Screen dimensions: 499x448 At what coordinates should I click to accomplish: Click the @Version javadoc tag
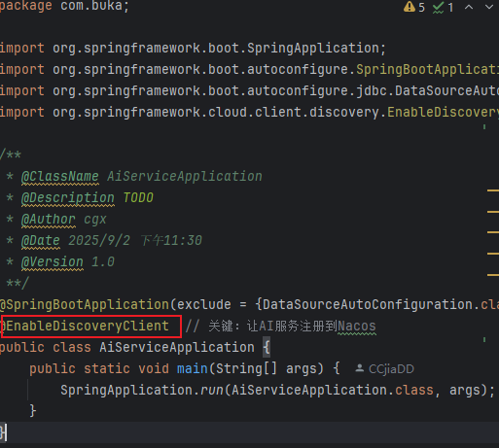[53, 262]
